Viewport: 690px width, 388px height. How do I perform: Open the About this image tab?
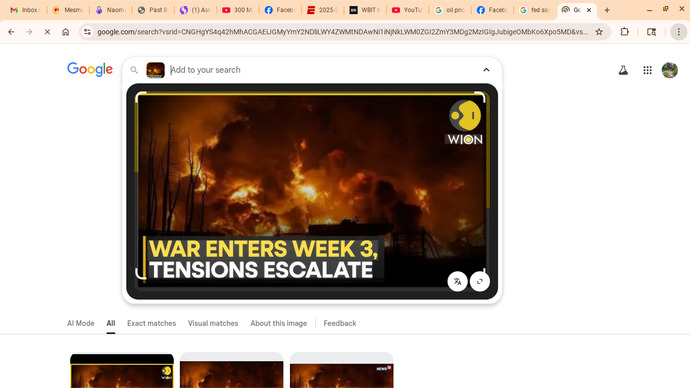pyautogui.click(x=279, y=323)
